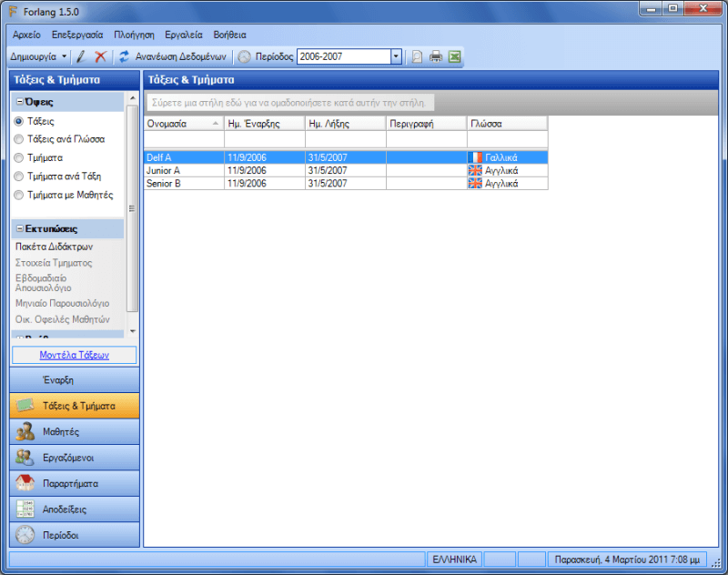
Task: Export to Excel using the green icon
Action: tap(454, 56)
